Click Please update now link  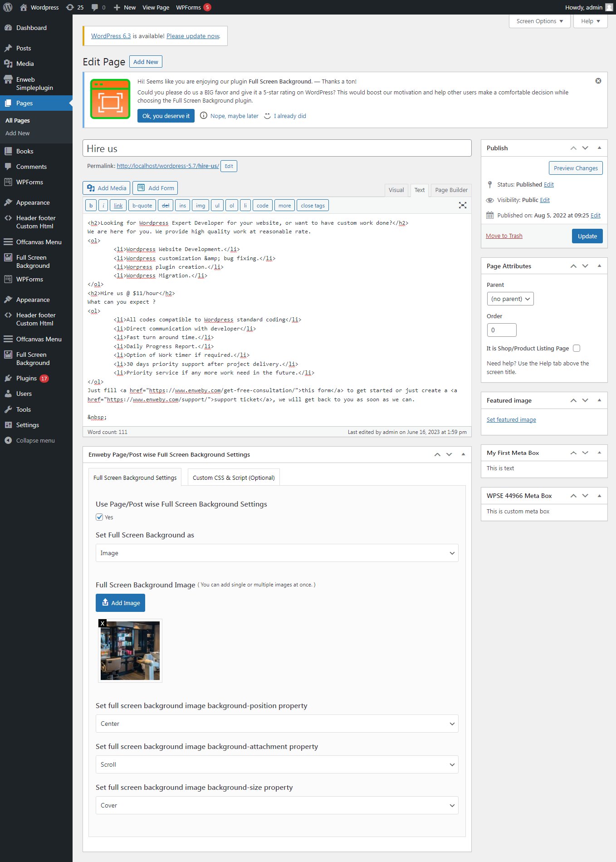(x=193, y=36)
